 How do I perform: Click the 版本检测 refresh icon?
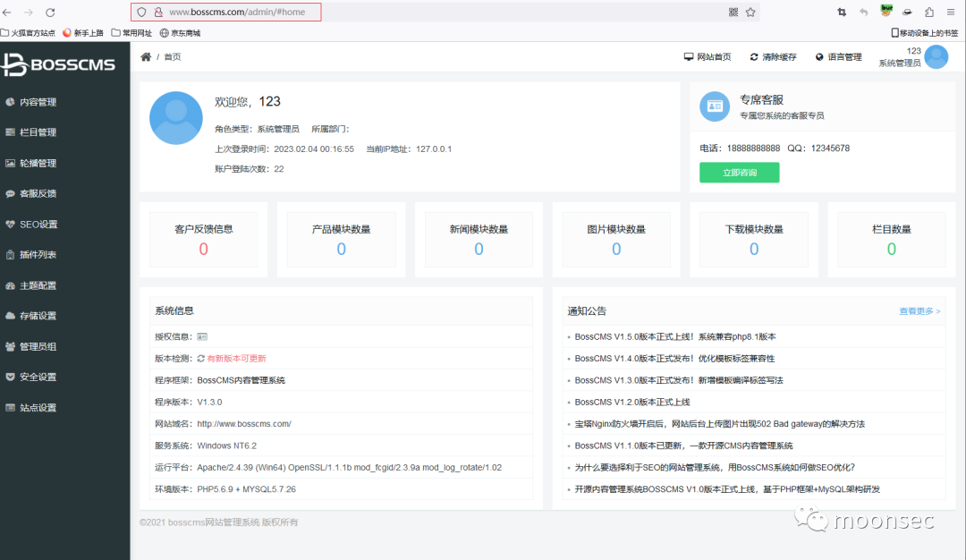pyautogui.click(x=201, y=359)
